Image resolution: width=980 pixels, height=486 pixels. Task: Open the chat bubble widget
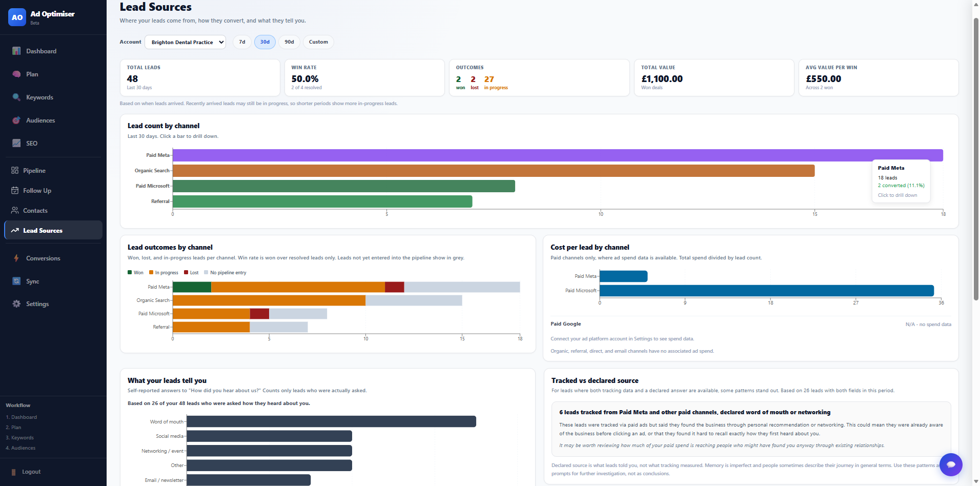pyautogui.click(x=951, y=464)
